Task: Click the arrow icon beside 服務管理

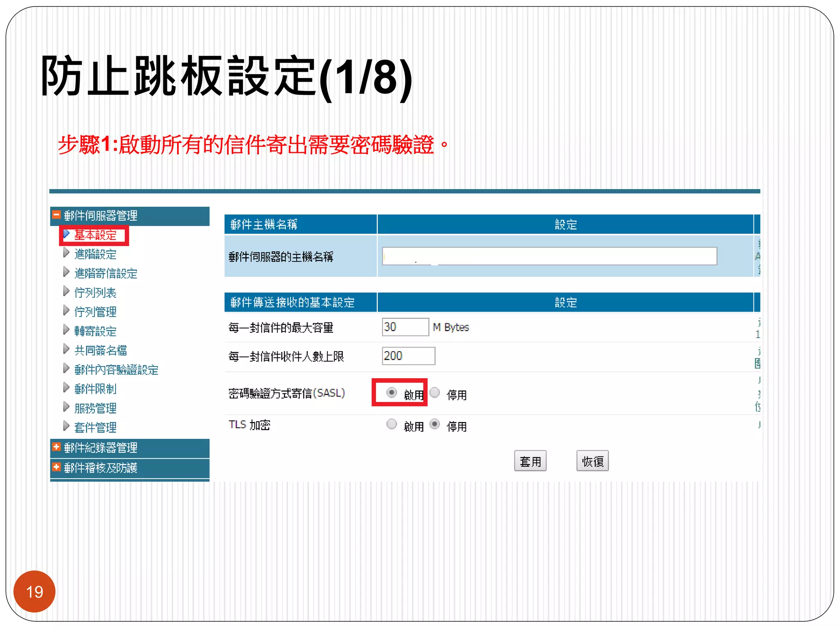Action: pyautogui.click(x=66, y=407)
